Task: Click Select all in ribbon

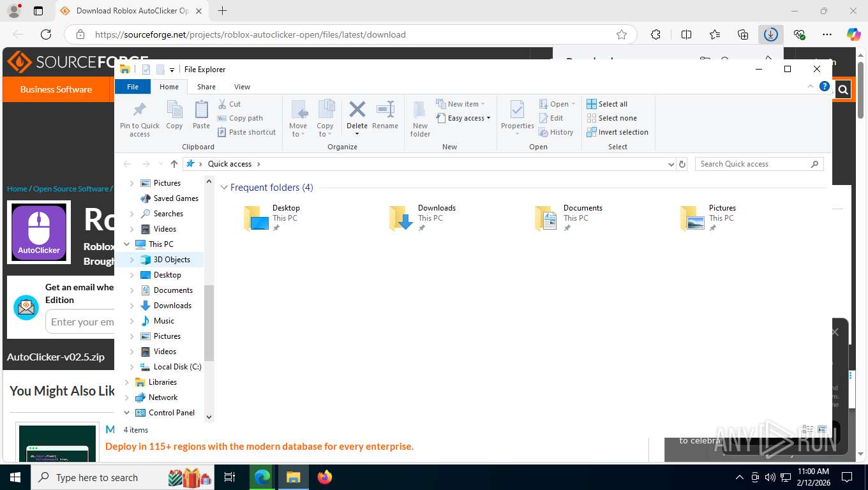Action: (x=607, y=104)
